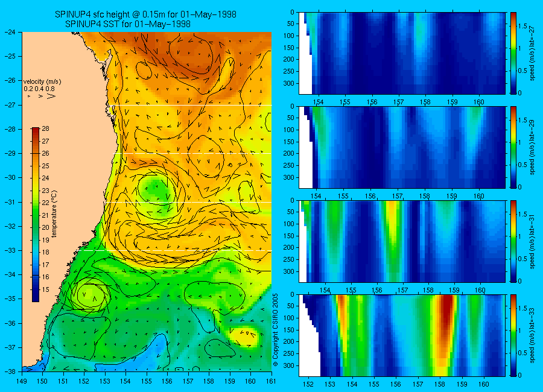The image size is (543, 392).
Task: Click the 28 tick on the temperature colorbar
Action: 46,128
